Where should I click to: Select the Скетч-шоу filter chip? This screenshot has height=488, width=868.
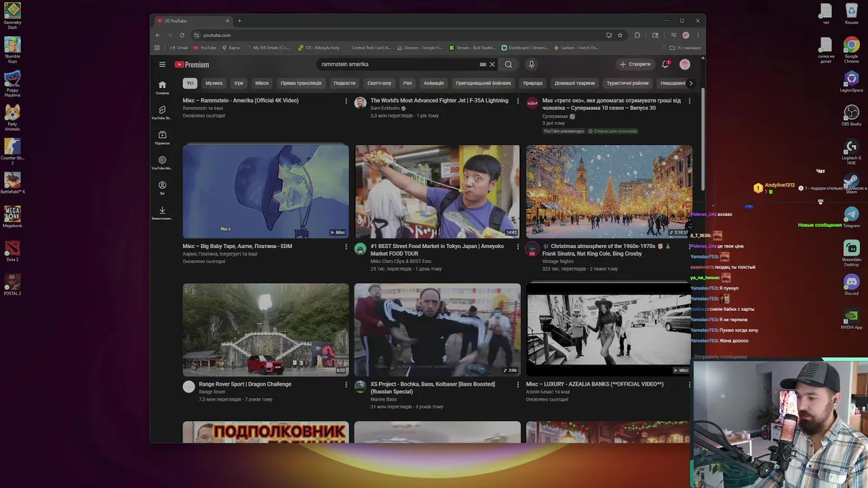pyautogui.click(x=379, y=83)
